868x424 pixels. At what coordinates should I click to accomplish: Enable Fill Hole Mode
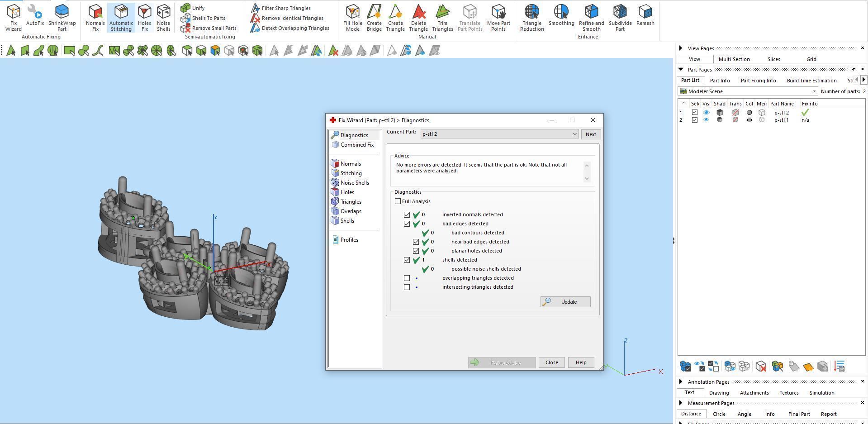(x=353, y=18)
